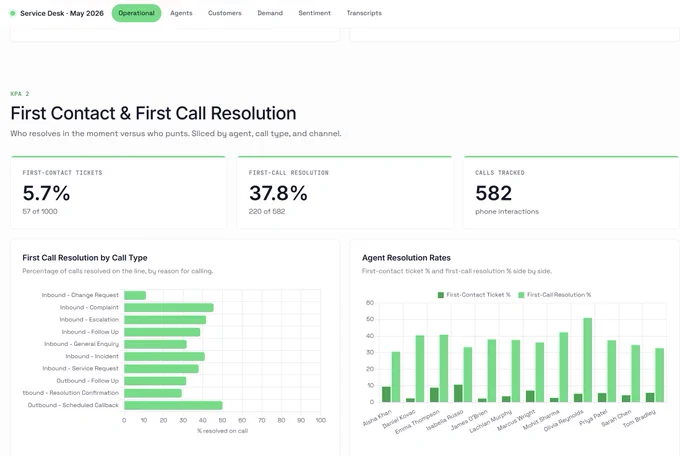Click the Resolution Confirmation bar
This screenshot has width=680, height=456.
(153, 393)
